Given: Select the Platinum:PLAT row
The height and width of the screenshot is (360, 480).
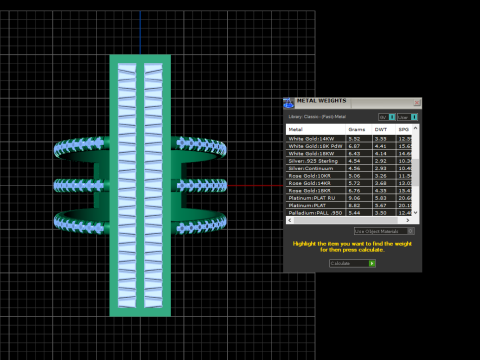Looking at the screenshot, I should [349, 205].
